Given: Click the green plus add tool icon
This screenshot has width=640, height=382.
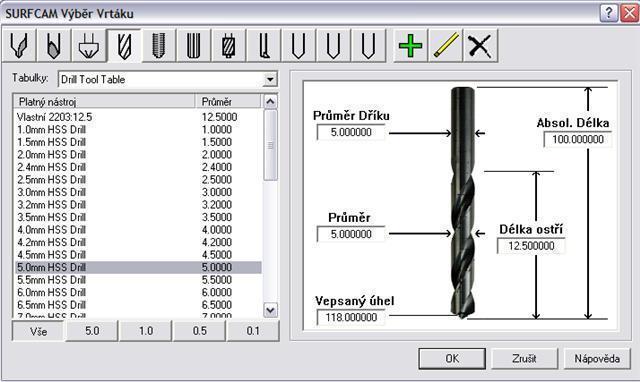Looking at the screenshot, I should point(410,45).
